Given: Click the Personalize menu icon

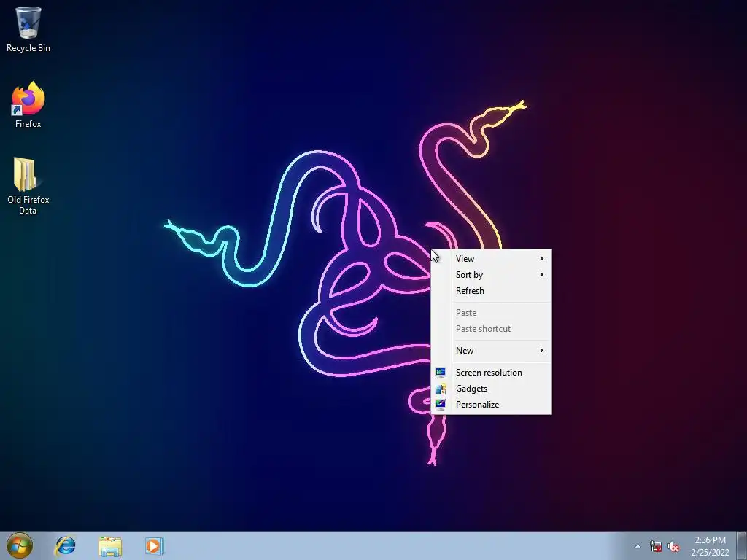Looking at the screenshot, I should pyautogui.click(x=441, y=405).
